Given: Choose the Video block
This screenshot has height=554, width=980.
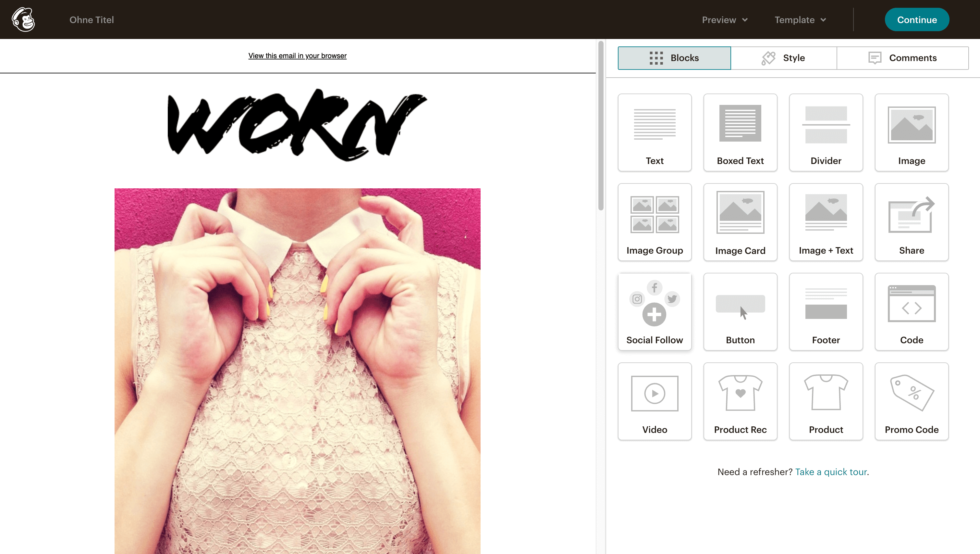Looking at the screenshot, I should [654, 401].
